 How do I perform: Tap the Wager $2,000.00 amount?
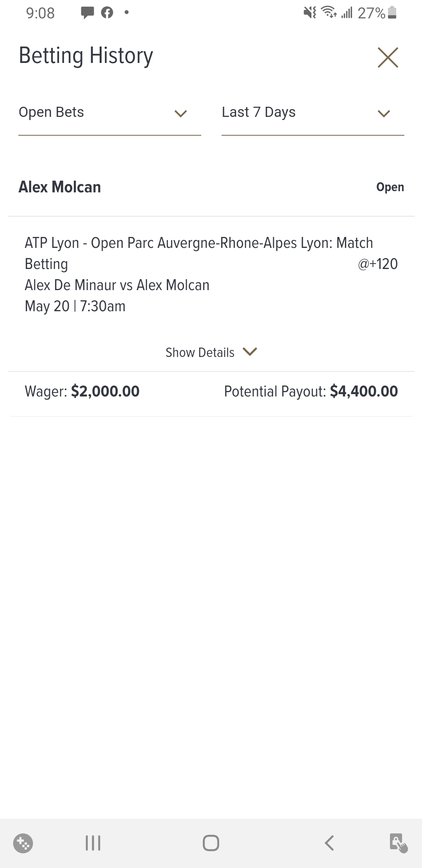click(x=105, y=391)
